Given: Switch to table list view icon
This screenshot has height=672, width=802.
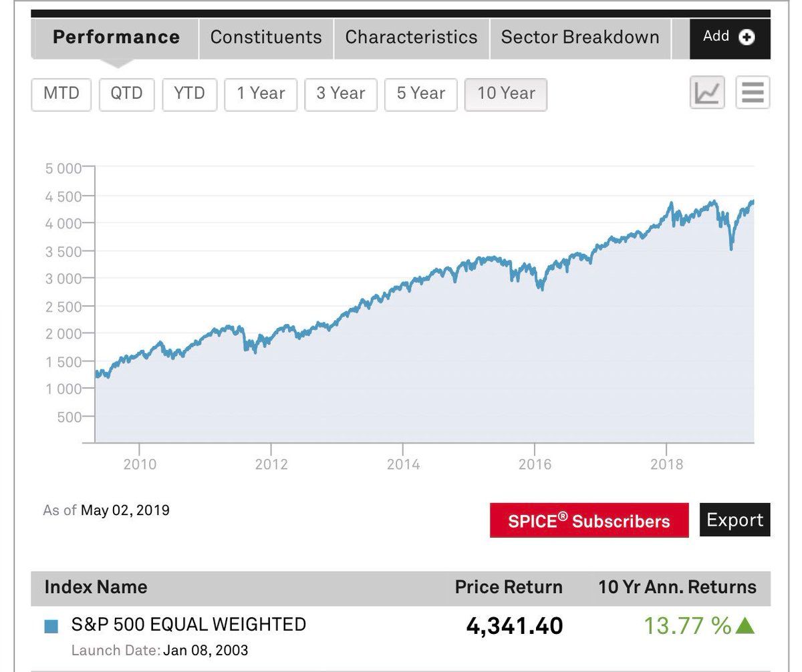Looking at the screenshot, I should point(753,93).
